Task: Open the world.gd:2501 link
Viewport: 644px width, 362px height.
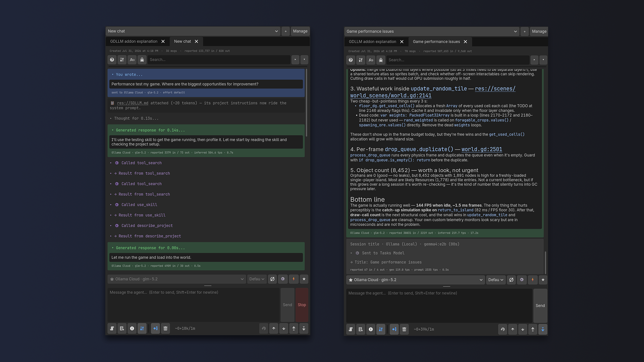Action: (x=482, y=149)
